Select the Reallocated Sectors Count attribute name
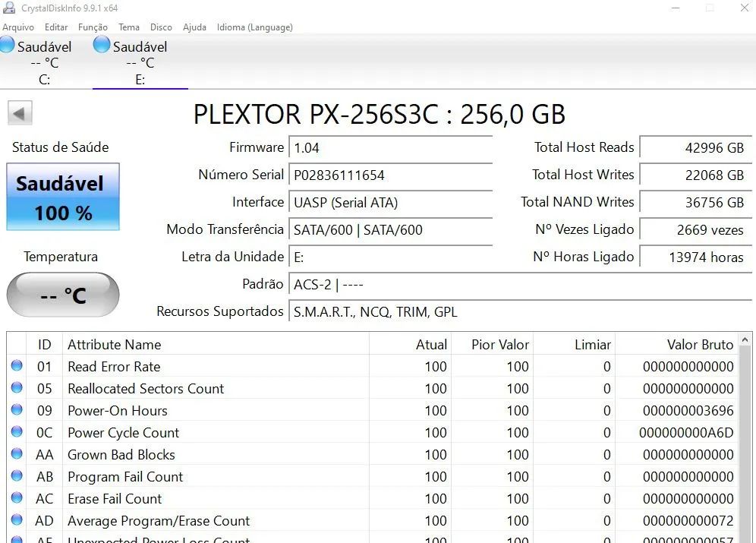This screenshot has width=756, height=543. (x=146, y=389)
